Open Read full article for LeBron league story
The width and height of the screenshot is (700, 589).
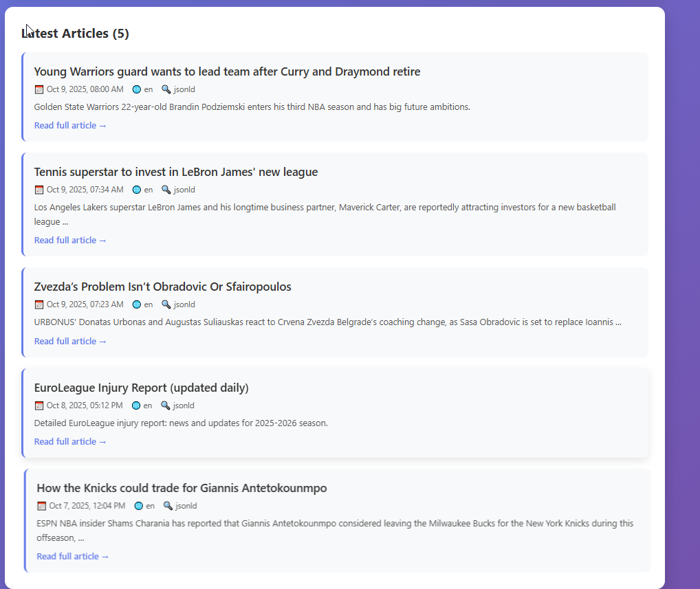70,241
